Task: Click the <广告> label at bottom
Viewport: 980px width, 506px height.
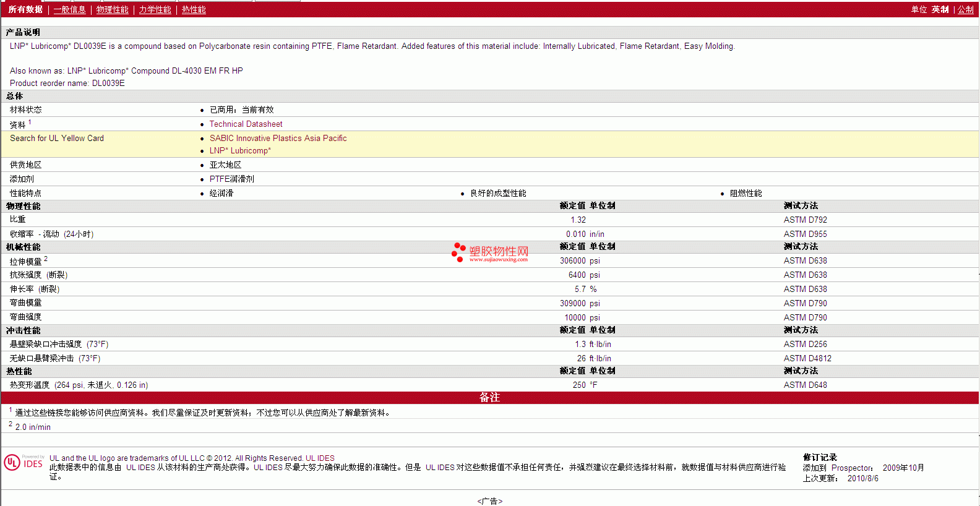Action: [x=489, y=501]
